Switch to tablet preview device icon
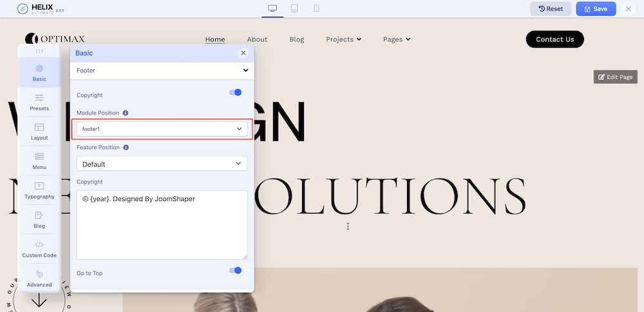Viewport: 644px width, 312px height. pos(294,8)
